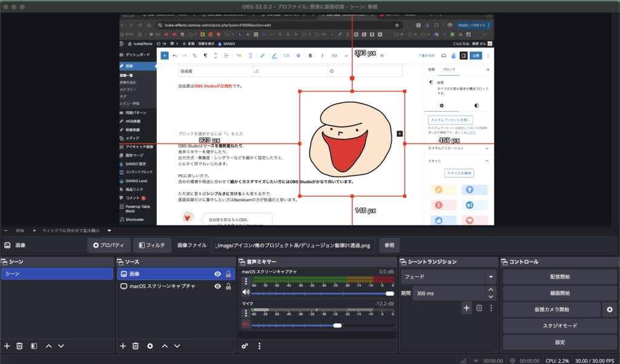Open virtual camera settings gear icon
This screenshot has height=364, width=620.
coord(609,309)
